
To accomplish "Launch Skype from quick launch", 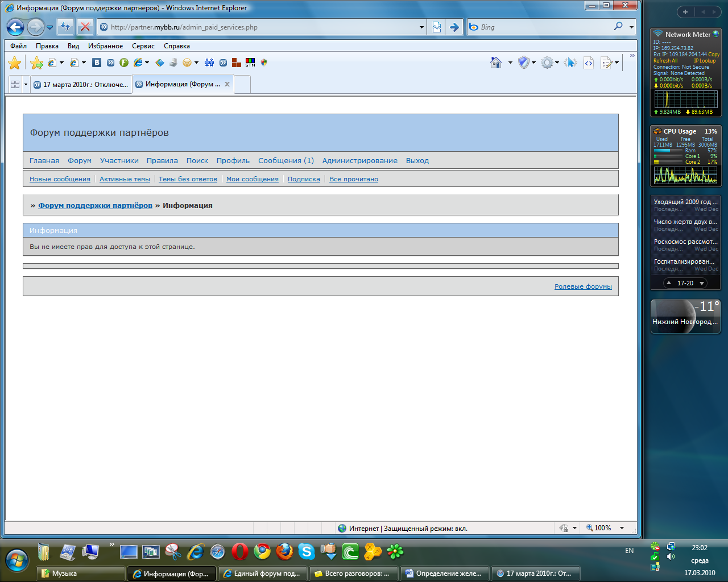I will tap(307, 551).
